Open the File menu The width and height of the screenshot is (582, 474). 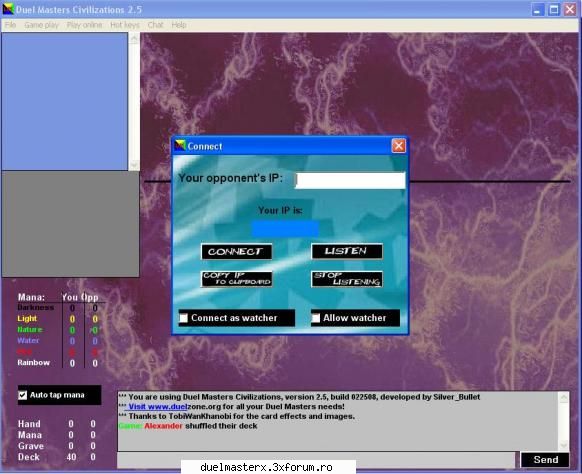coord(10,25)
